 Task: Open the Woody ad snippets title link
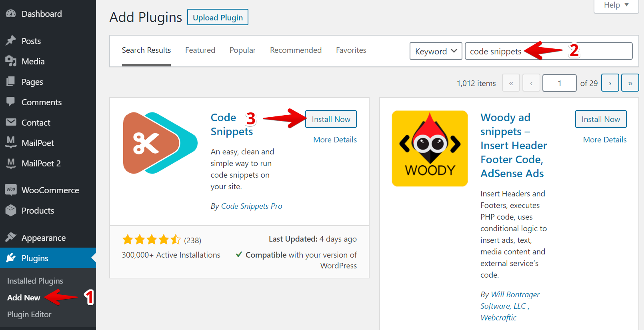click(x=514, y=146)
